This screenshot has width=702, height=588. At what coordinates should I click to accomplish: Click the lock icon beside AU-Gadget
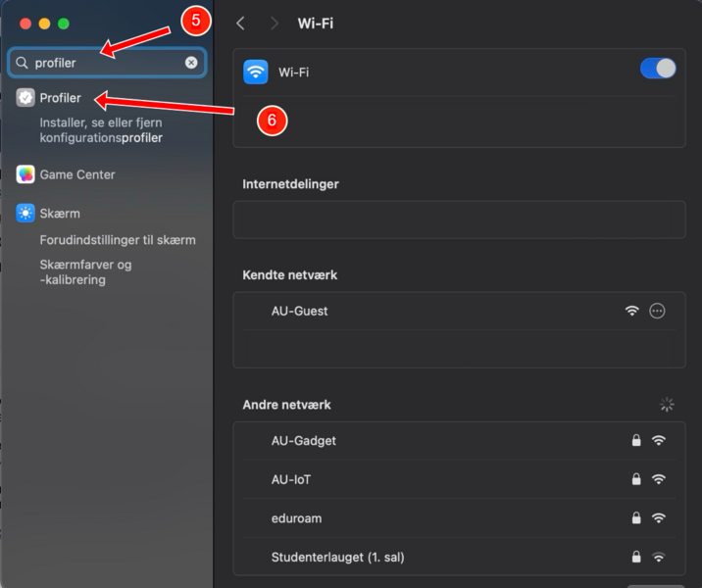point(636,441)
